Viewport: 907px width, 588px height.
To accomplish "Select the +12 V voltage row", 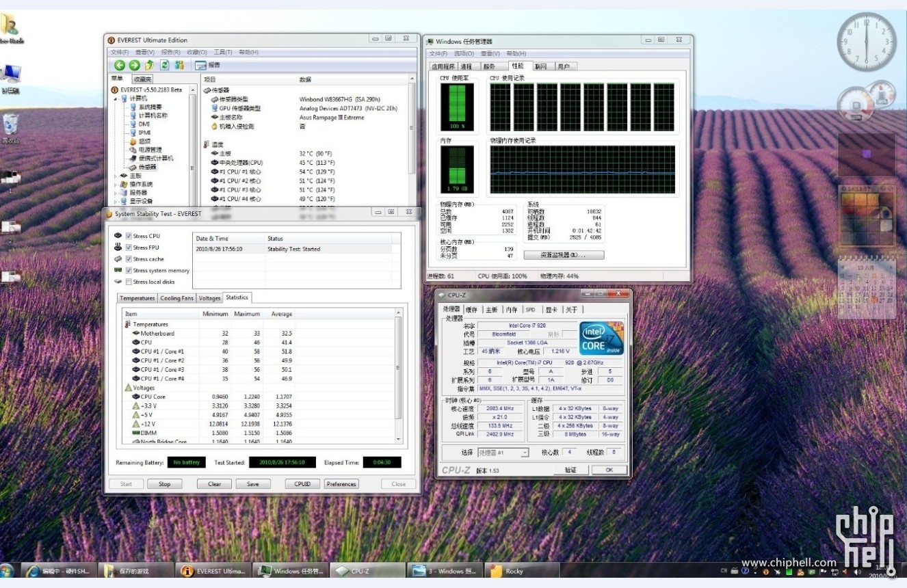I will pyautogui.click(x=259, y=424).
